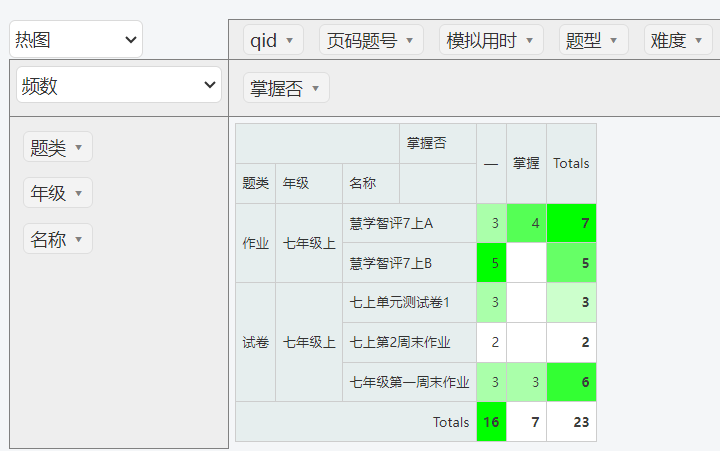Click the Totals column header

571,163
